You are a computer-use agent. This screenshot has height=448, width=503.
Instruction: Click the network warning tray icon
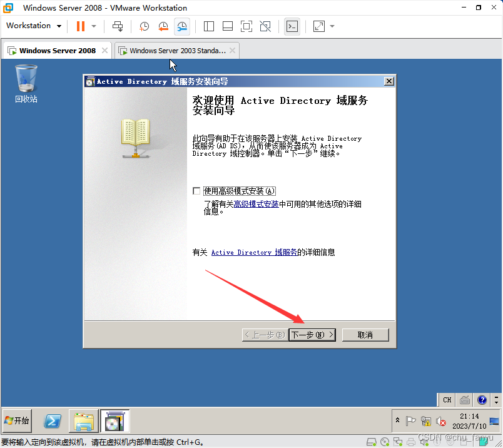tap(426, 420)
